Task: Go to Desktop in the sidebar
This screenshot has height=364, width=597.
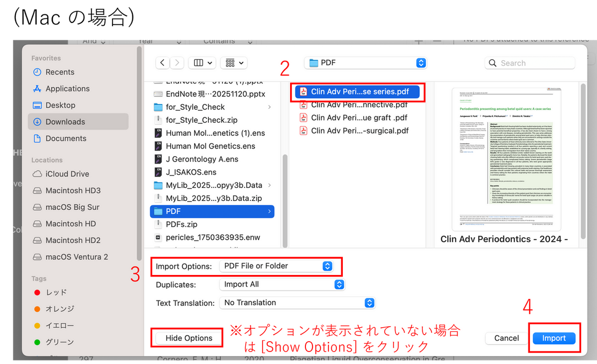Action: 60,105
